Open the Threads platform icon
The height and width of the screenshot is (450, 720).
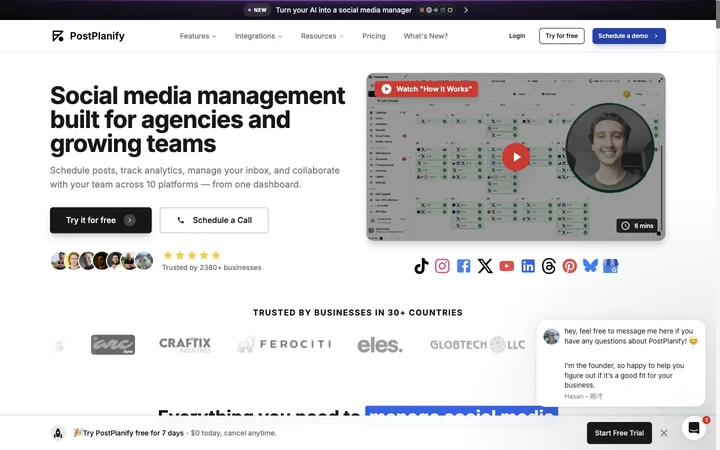coord(549,266)
